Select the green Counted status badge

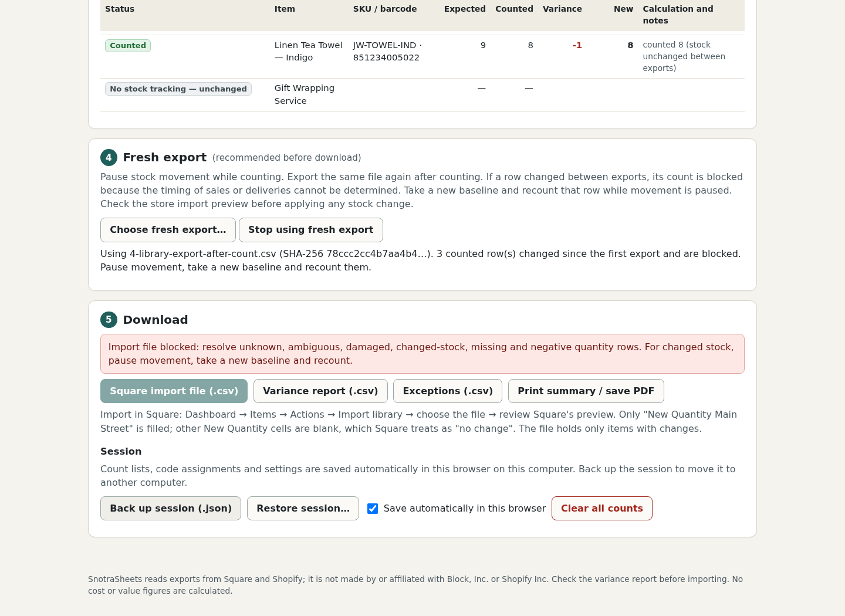(x=128, y=46)
